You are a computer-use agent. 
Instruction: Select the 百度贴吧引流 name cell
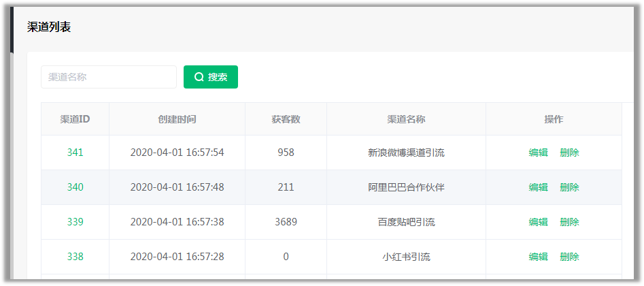pyautogui.click(x=406, y=222)
